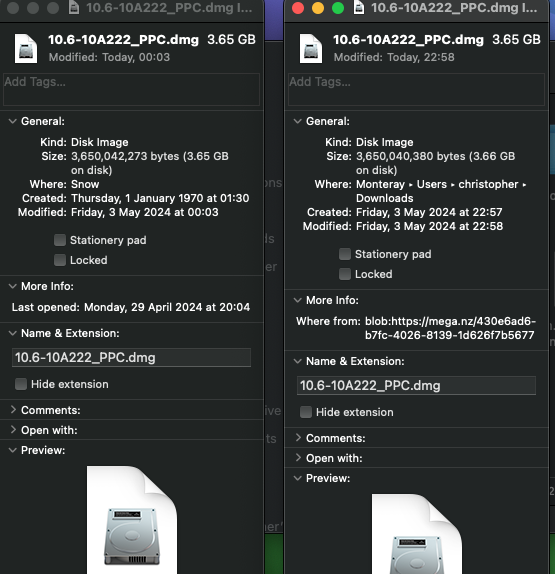Toggle Hide extension checkbox in left window
The image size is (555, 574).
tap(21, 384)
